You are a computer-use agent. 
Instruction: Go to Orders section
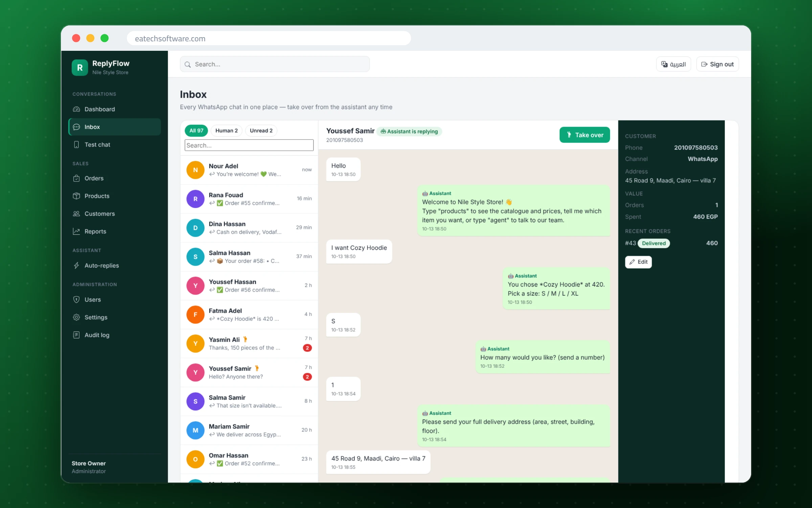pyautogui.click(x=114, y=178)
